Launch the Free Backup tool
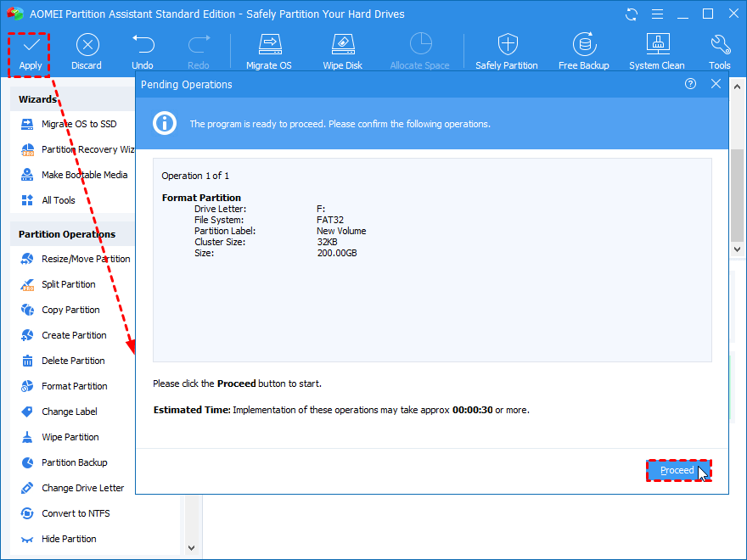Viewport: 747px width, 560px height. (x=583, y=46)
